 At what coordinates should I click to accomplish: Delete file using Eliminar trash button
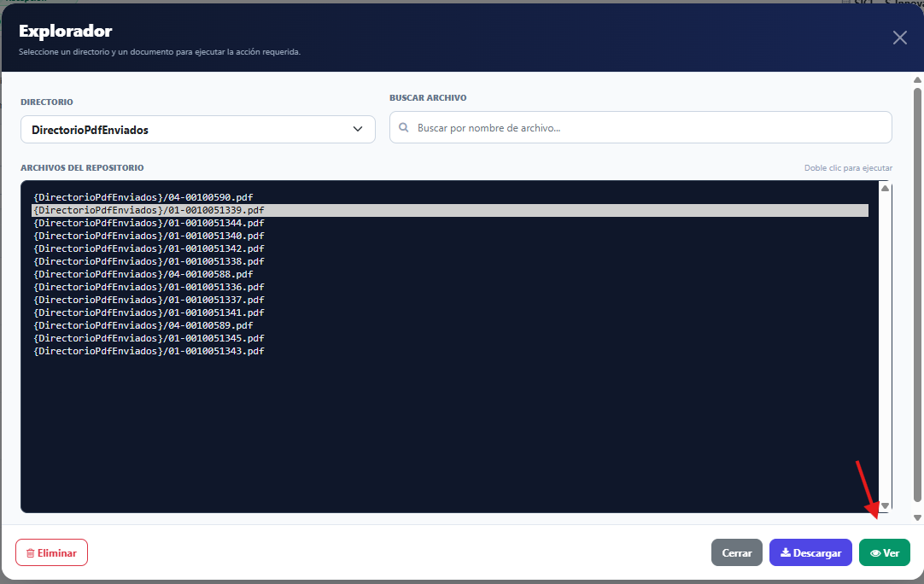pyautogui.click(x=51, y=552)
